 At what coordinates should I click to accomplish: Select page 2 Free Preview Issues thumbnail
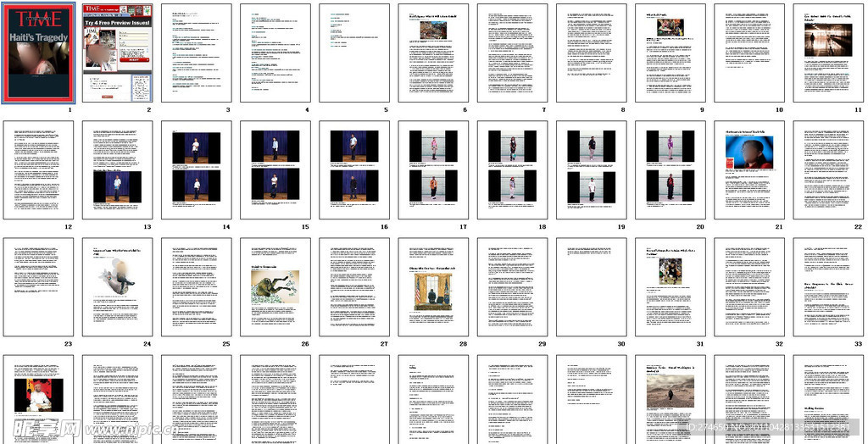click(117, 53)
